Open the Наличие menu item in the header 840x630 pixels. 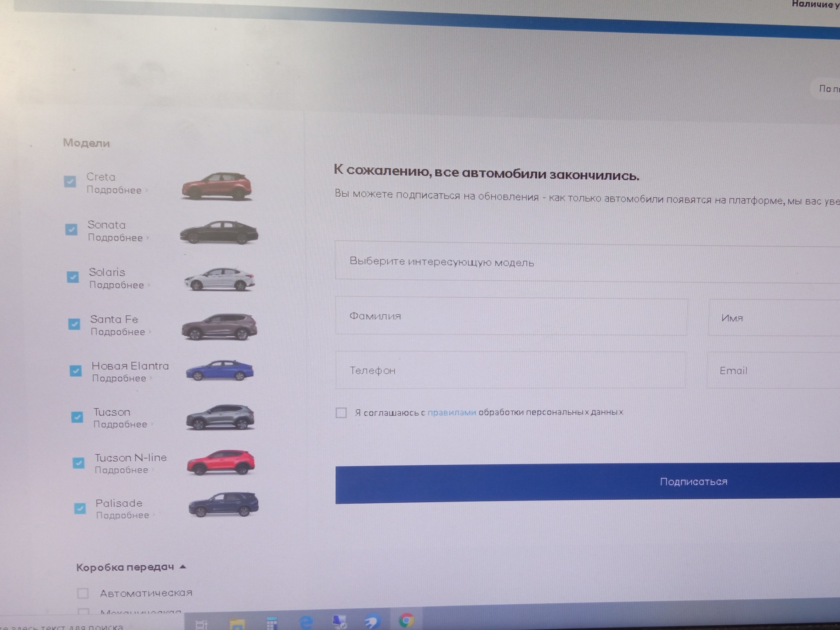[x=815, y=4]
